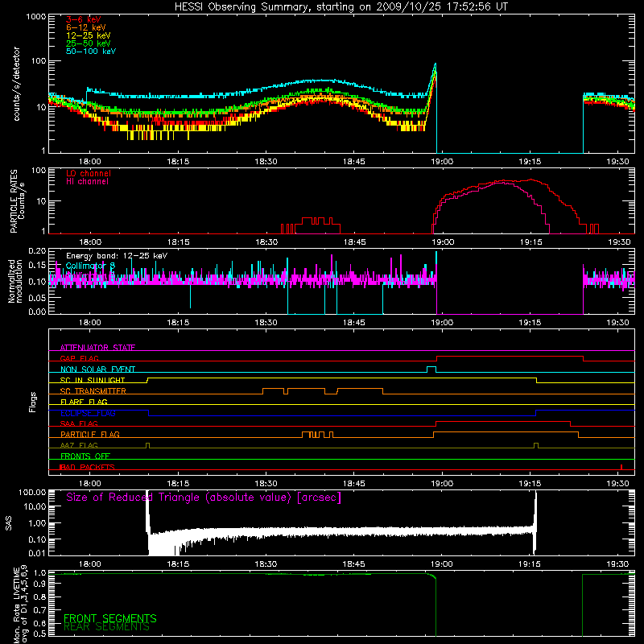Click the 19:15 label under PARTICLE RATES panel

tap(530, 242)
